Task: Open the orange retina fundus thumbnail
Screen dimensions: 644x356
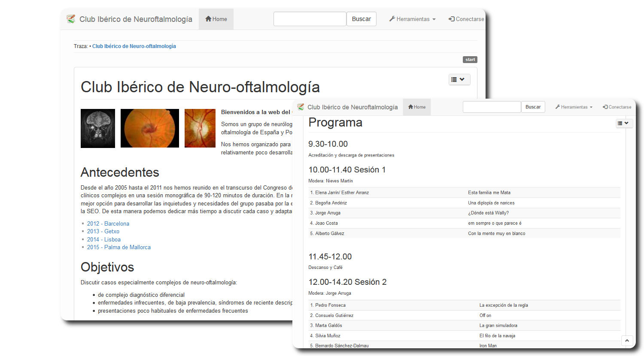Action: click(149, 128)
